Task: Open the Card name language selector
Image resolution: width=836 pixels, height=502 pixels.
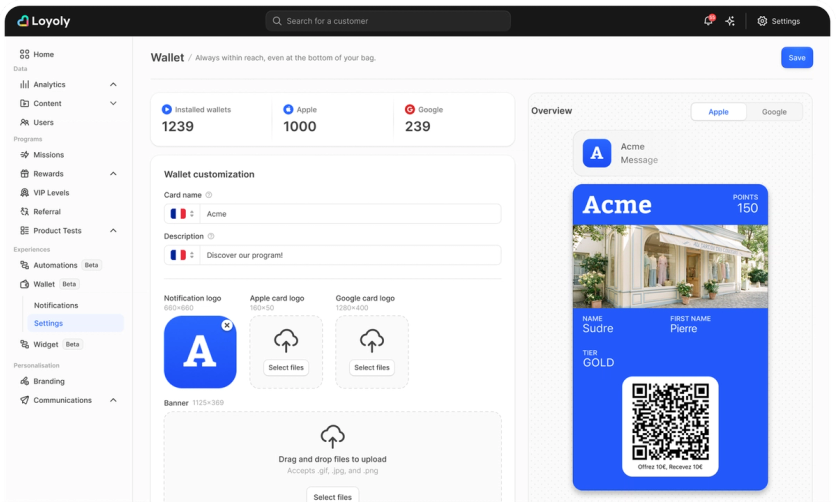Action: click(182, 214)
